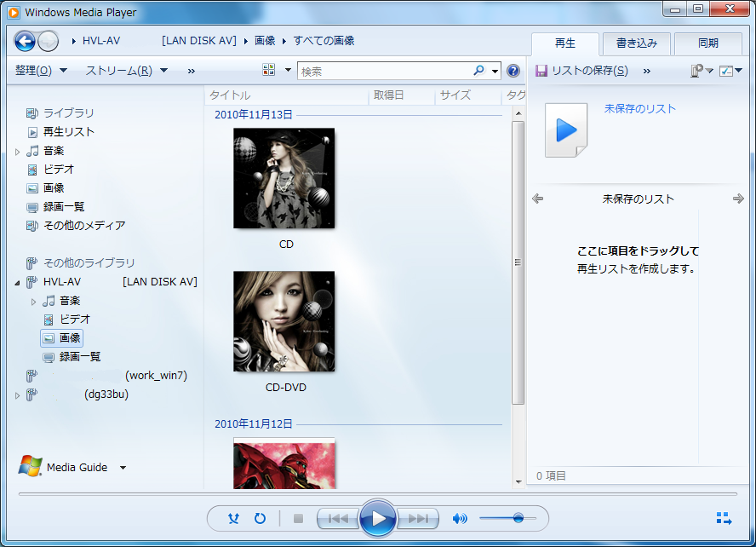The image size is (756, 547).
Task: Select the CD album image thumbnail
Action: tap(284, 178)
